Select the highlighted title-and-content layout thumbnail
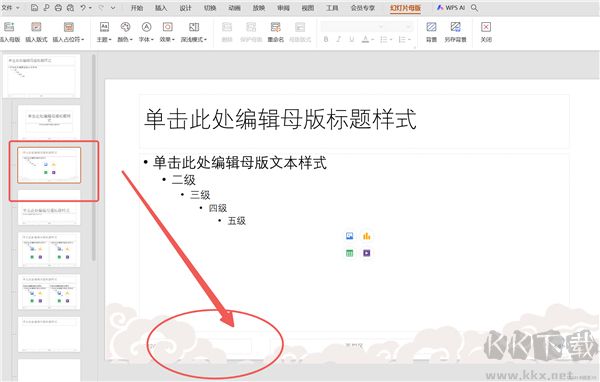Image resolution: width=600 pixels, height=382 pixels. [49, 165]
